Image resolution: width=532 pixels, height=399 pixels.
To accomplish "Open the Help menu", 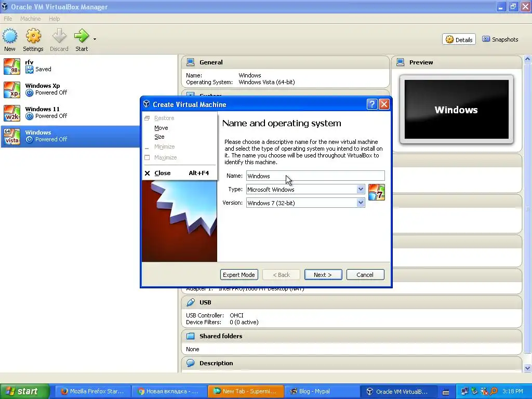I will coord(54,19).
